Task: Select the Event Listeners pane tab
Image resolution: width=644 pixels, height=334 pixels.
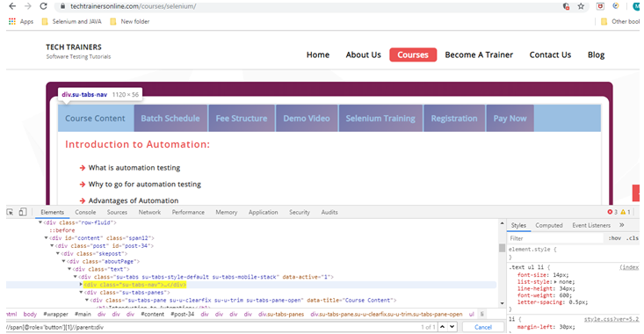Action: coord(591,225)
